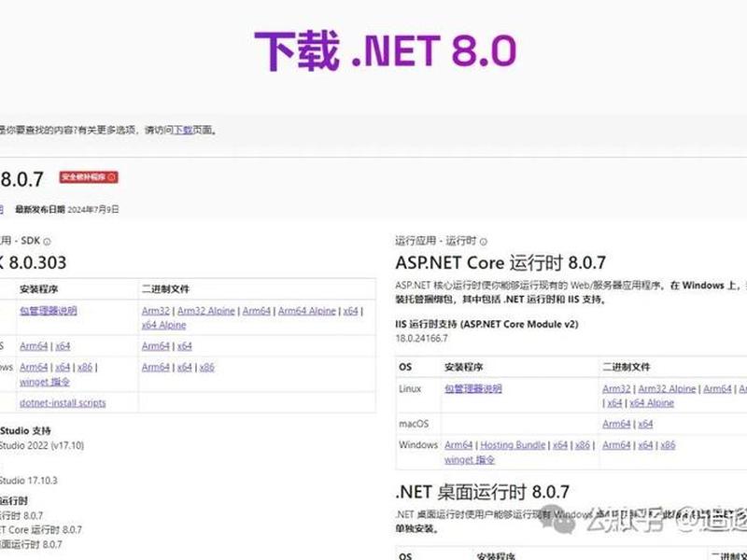Click the ASP.NET Core 运行时 8.0.7 heading

pyautogui.click(x=500, y=263)
